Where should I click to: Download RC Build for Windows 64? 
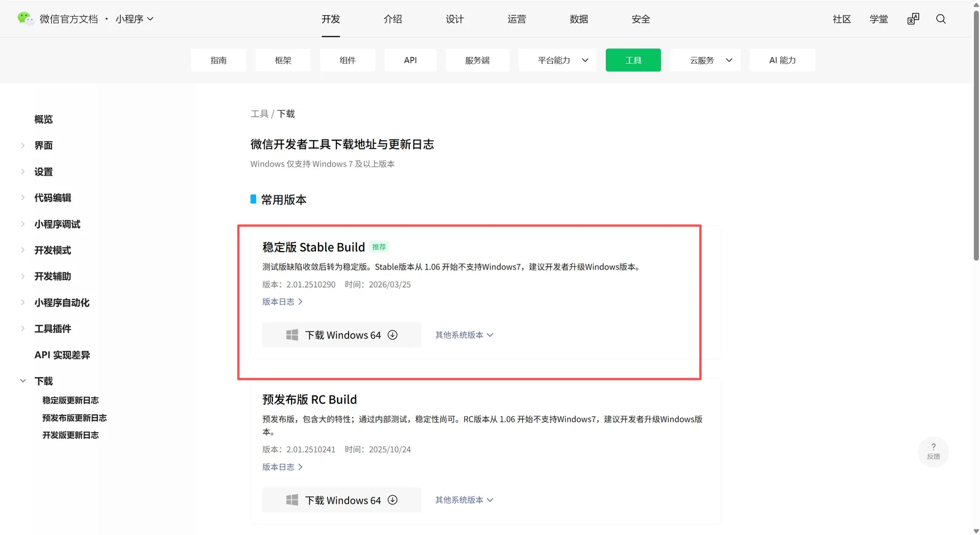point(342,500)
